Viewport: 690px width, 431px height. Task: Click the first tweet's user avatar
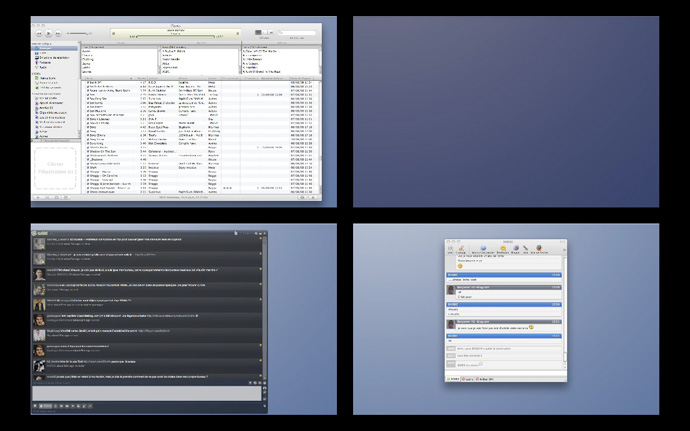(37, 242)
